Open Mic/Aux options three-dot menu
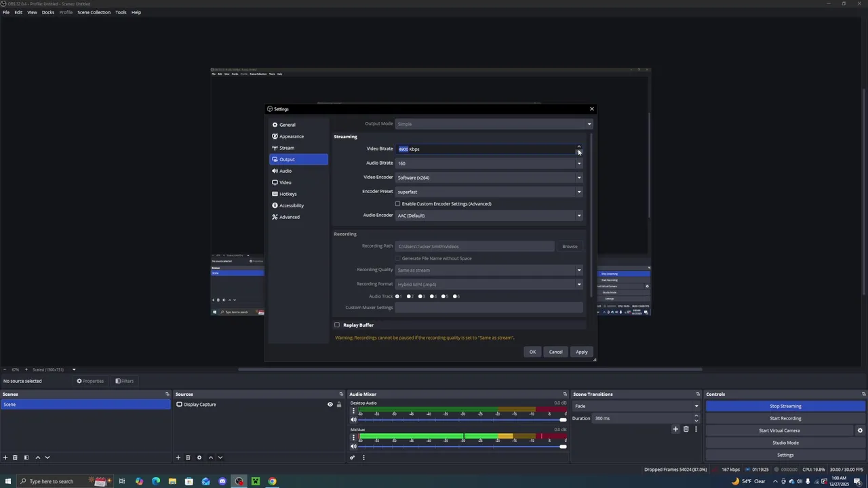Screen dimensions: 868x488 [353, 437]
